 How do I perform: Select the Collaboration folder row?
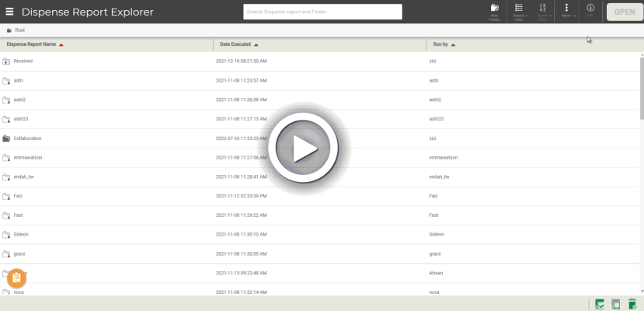tap(28, 138)
